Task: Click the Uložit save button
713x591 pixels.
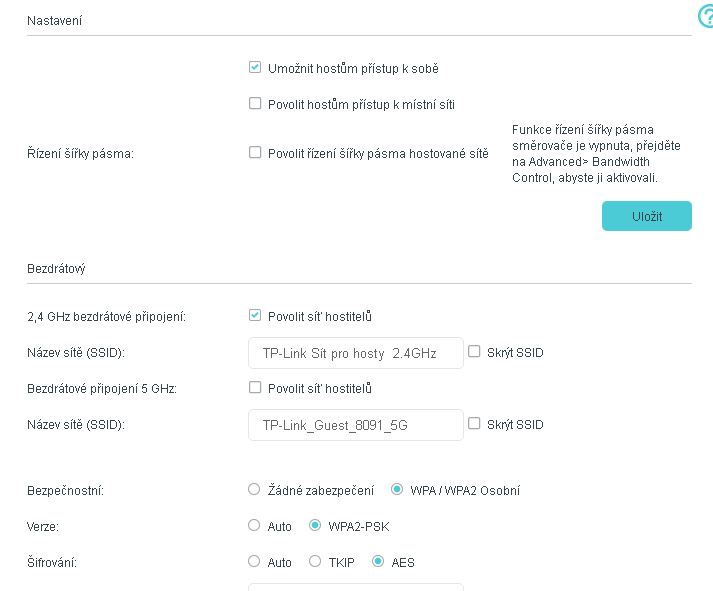Action: coord(646,216)
